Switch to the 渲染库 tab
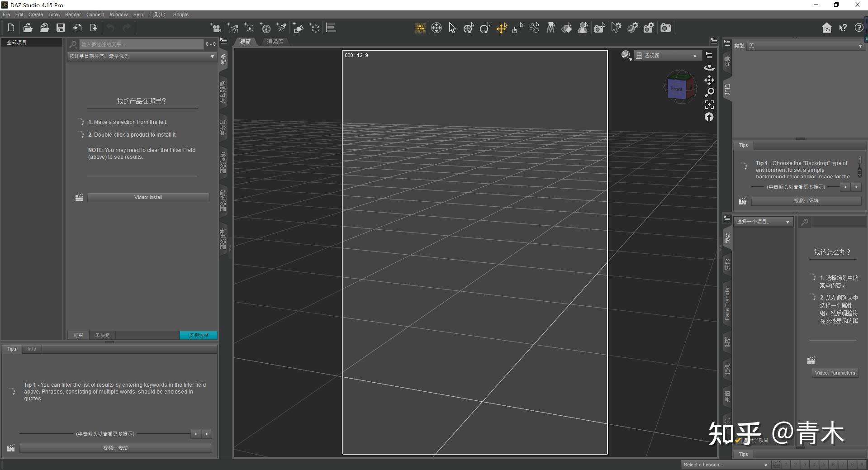The width and height of the screenshot is (868, 470). tap(275, 42)
